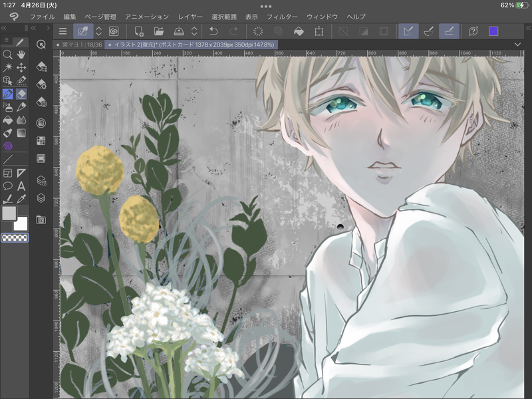
Task: Open the Quick Access palette
Action: tap(41, 45)
